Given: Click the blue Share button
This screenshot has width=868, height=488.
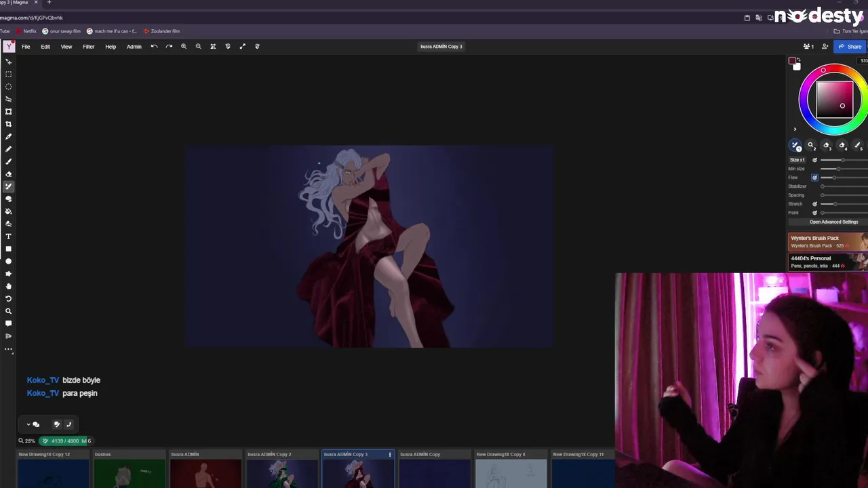Looking at the screenshot, I should [x=850, y=47].
